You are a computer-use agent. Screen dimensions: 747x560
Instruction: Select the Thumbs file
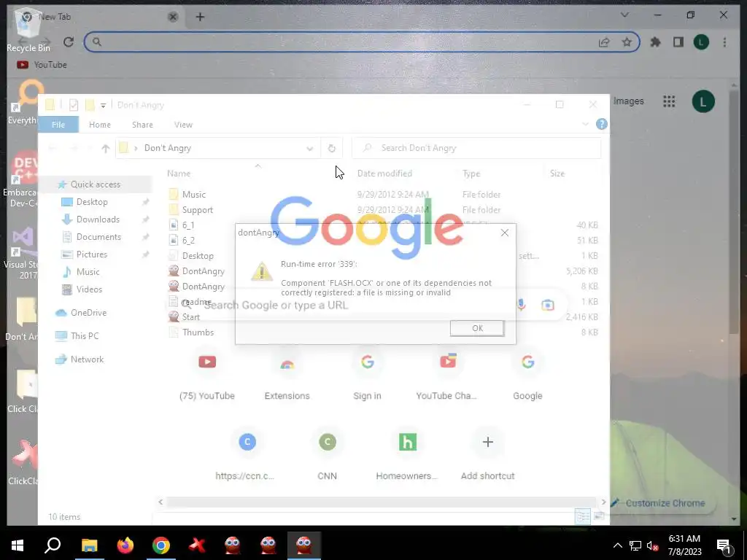(x=198, y=332)
